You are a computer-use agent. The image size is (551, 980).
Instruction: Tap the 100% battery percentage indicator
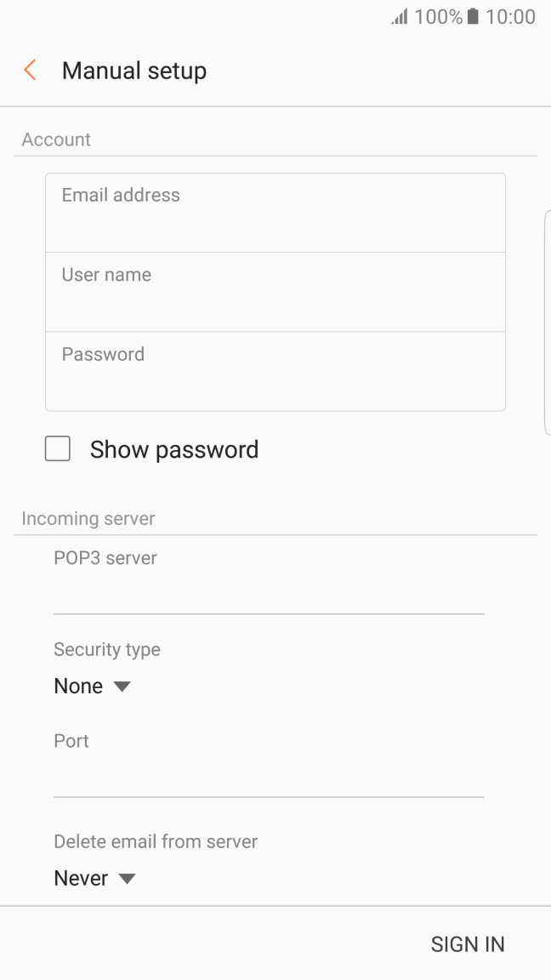tap(439, 16)
